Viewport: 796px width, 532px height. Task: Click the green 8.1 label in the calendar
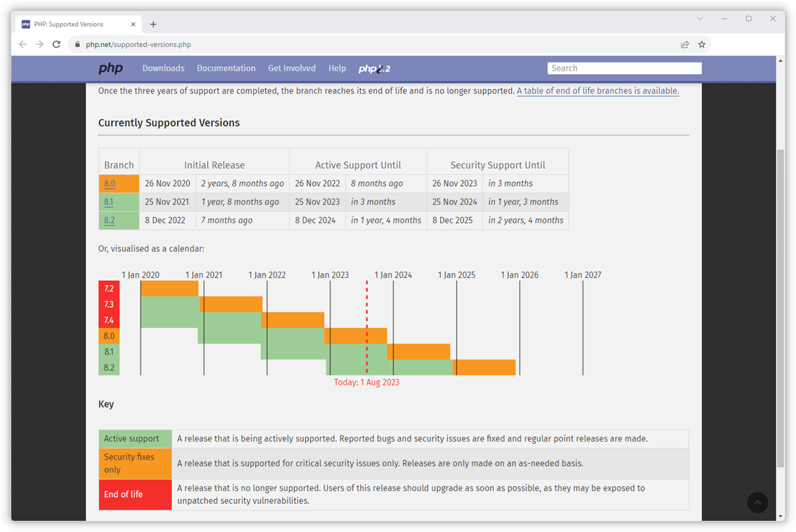(x=109, y=352)
